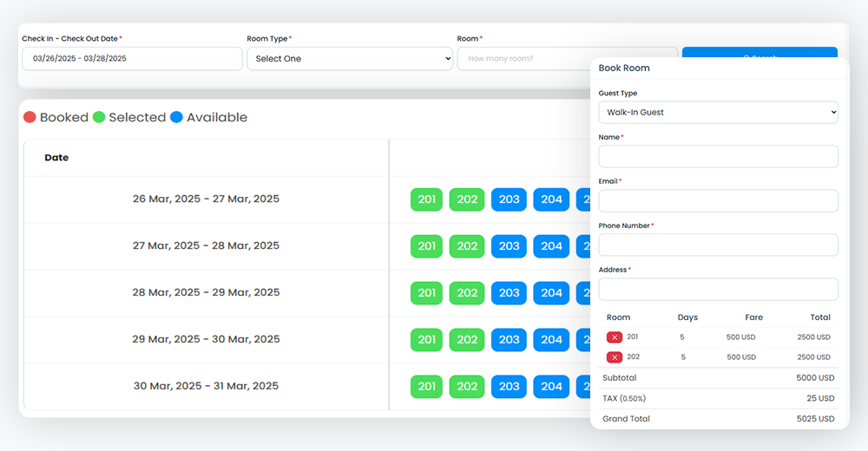Remove room 201 from booking list
Viewport: 868px width, 451px height.
pyautogui.click(x=615, y=337)
